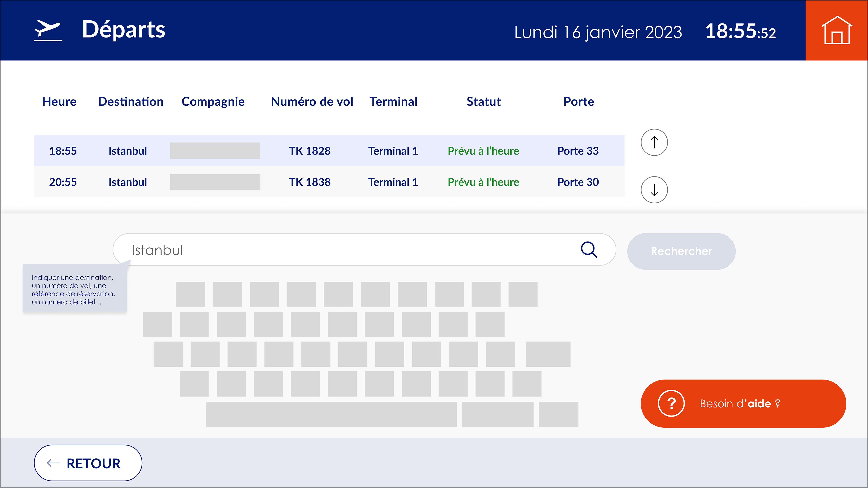Click Istanbul destination in 20:55 row
868x488 pixels.
pyautogui.click(x=128, y=182)
